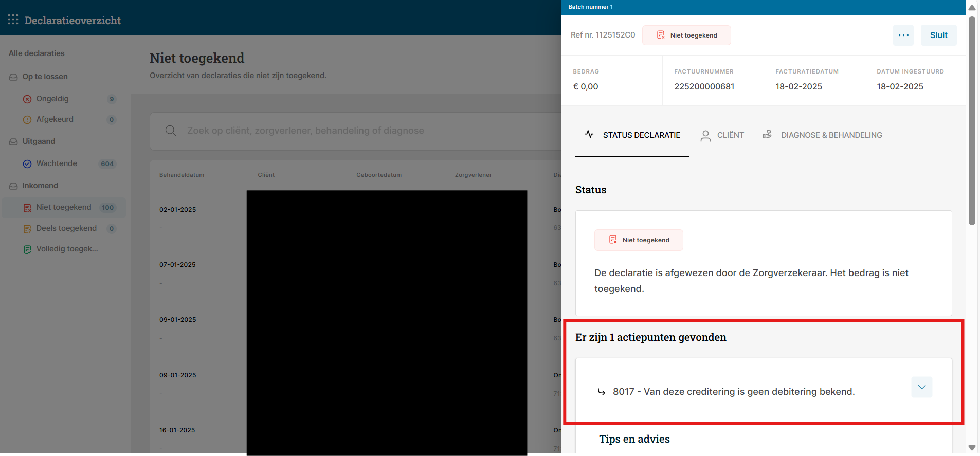This screenshot has height=456, width=980.
Task: Click the Ongeldig red cross icon
Action: pyautogui.click(x=27, y=99)
